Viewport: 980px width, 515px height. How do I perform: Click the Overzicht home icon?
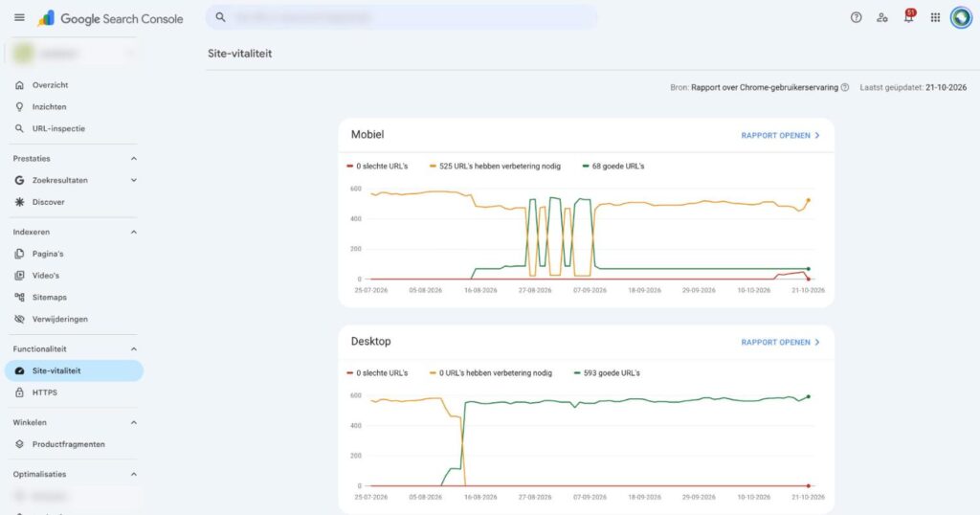(19, 85)
